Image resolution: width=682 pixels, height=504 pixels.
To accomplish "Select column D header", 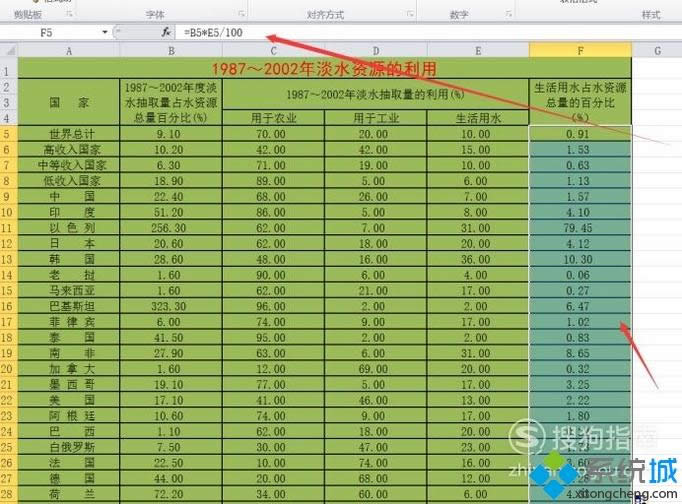I will (x=375, y=50).
